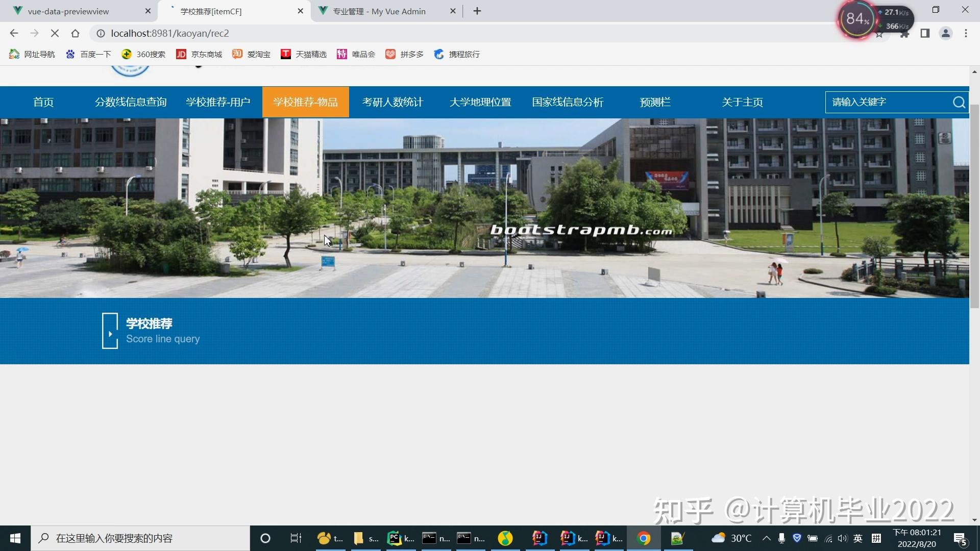980x551 pixels.
Task: Select 考研人数统计 in navigation bar
Action: [x=393, y=102]
